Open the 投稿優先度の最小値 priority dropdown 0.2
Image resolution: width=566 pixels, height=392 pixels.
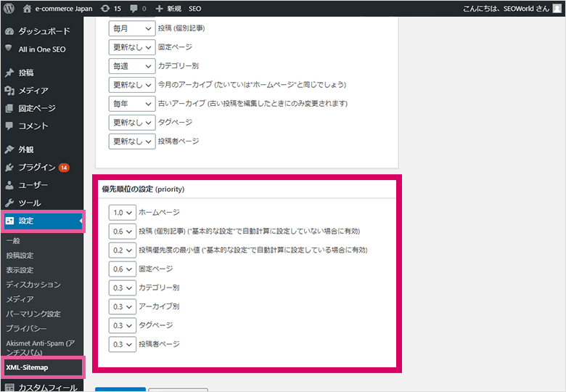(x=123, y=250)
